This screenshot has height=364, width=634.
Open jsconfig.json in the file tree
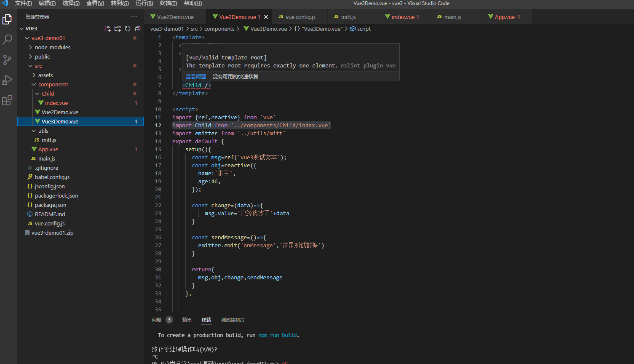50,186
